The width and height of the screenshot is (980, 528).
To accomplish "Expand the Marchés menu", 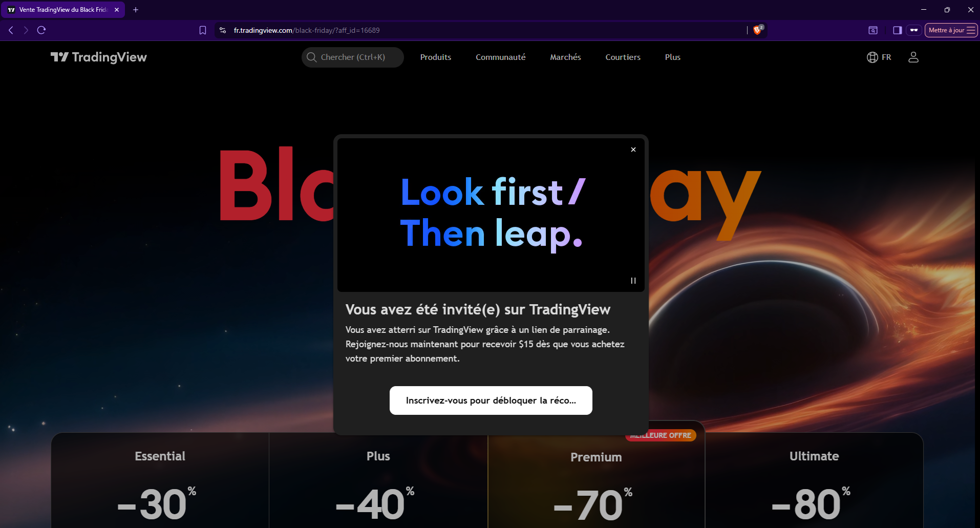I will click(565, 57).
